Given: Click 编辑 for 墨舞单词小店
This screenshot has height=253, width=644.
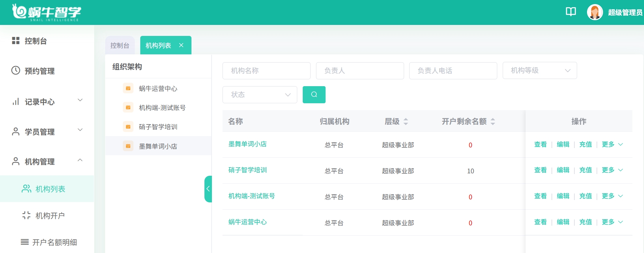Looking at the screenshot, I should point(563,144).
